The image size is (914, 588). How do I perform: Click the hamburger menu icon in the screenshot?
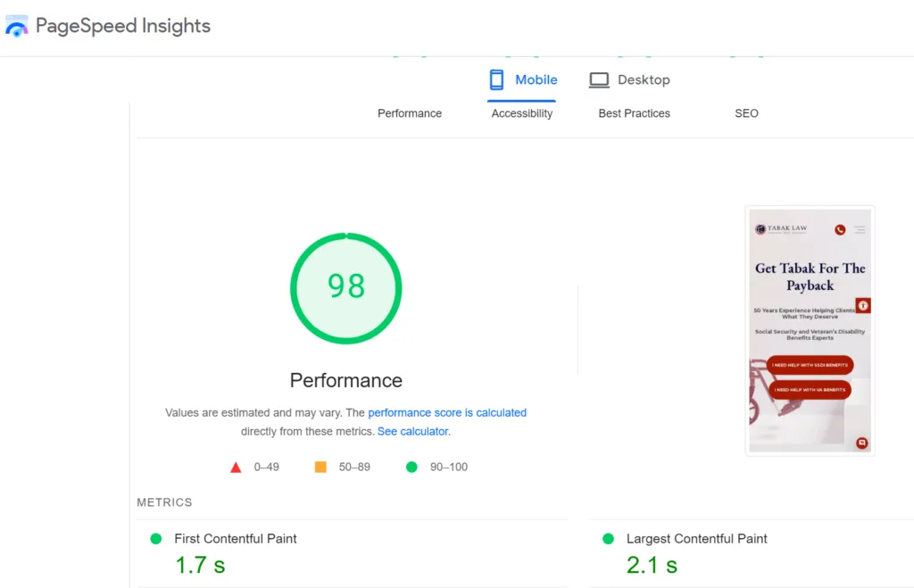[x=860, y=229]
